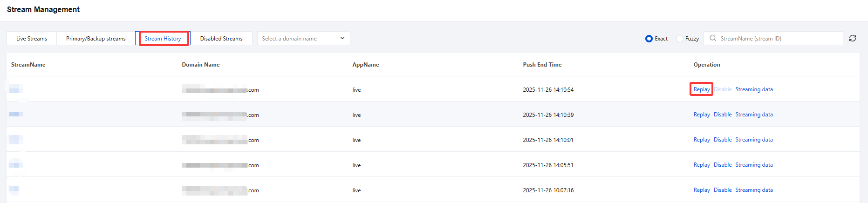
Task: Disable the stream ended at 14:10:01
Action: pyautogui.click(x=723, y=140)
